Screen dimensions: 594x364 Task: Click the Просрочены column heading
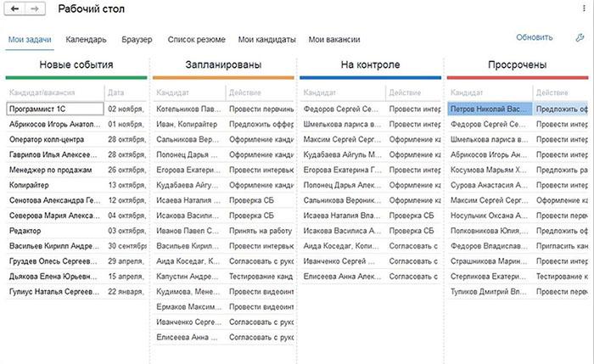[x=517, y=64]
